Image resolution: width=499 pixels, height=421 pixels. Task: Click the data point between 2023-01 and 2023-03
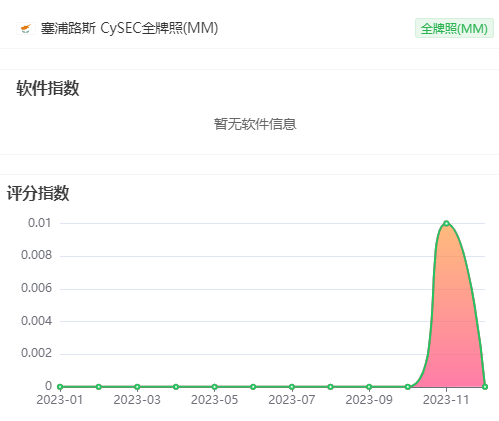(x=99, y=387)
